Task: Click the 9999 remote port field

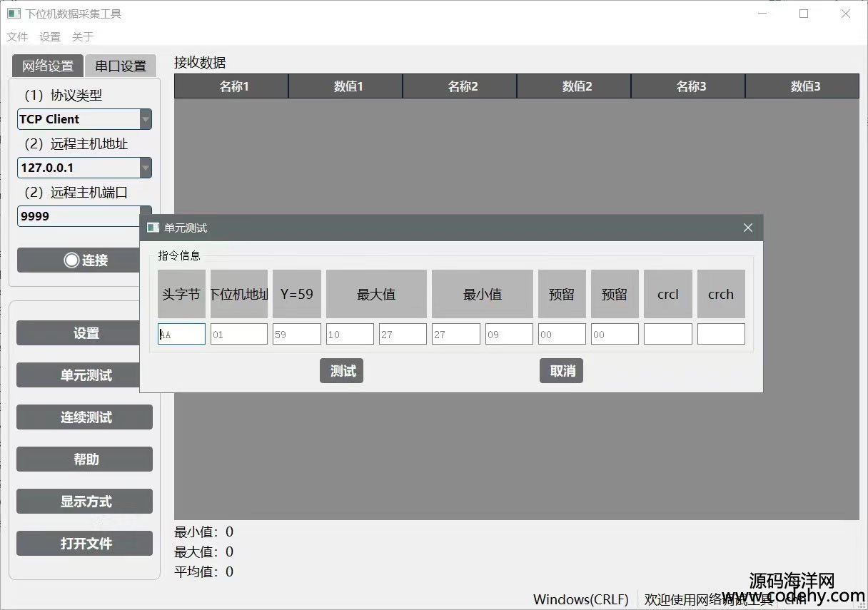Action: (x=79, y=216)
